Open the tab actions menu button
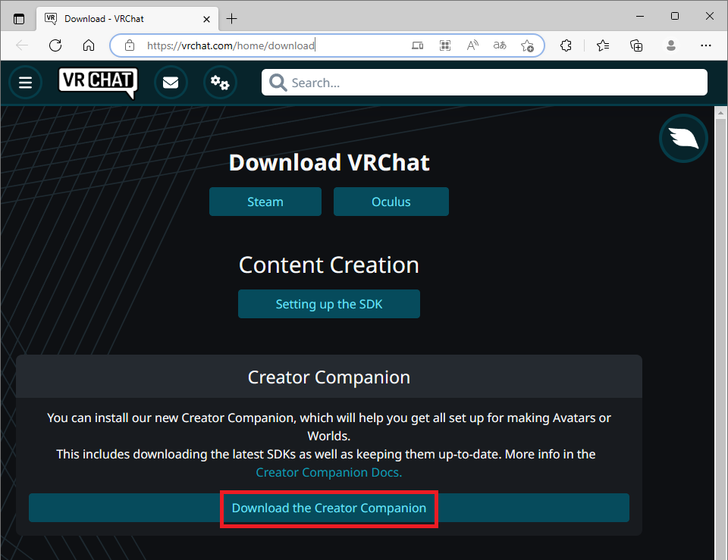Screen dimensions: 728x560 point(19,18)
